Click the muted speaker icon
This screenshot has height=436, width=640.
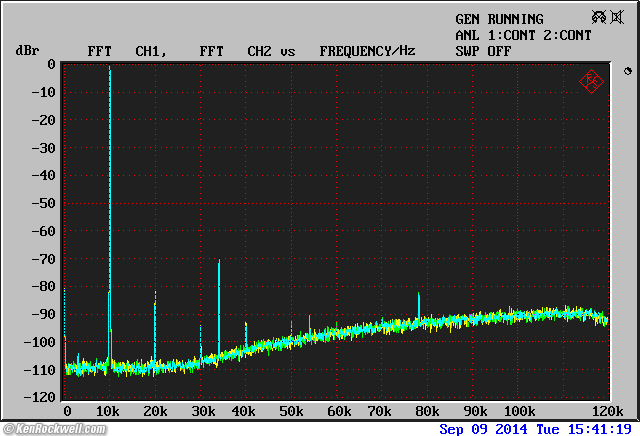pos(617,18)
